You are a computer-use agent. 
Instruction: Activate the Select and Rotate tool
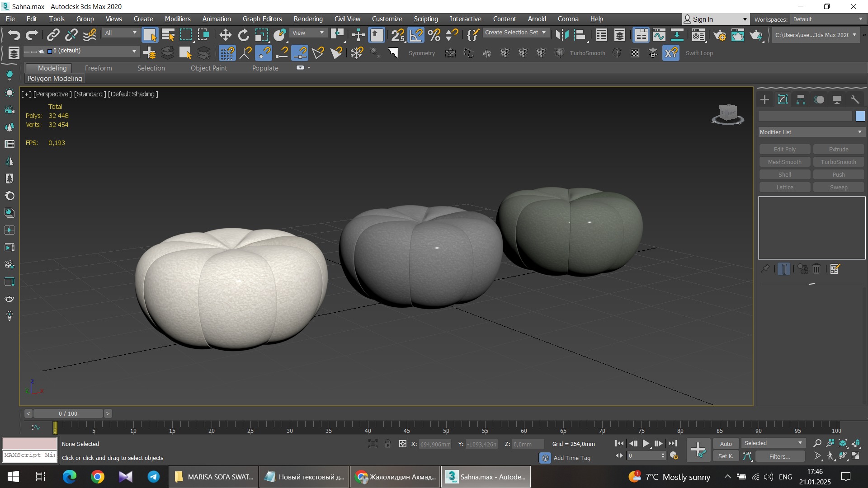point(243,35)
